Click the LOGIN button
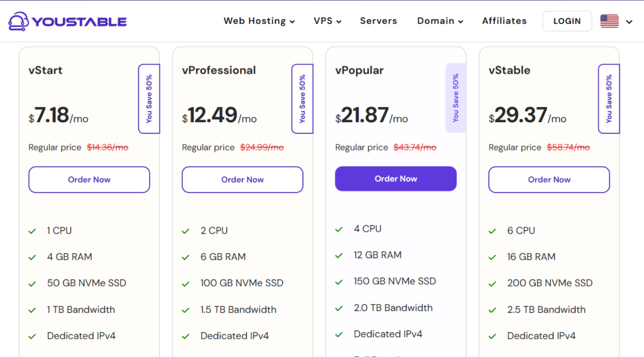The image size is (644, 357). click(x=567, y=21)
